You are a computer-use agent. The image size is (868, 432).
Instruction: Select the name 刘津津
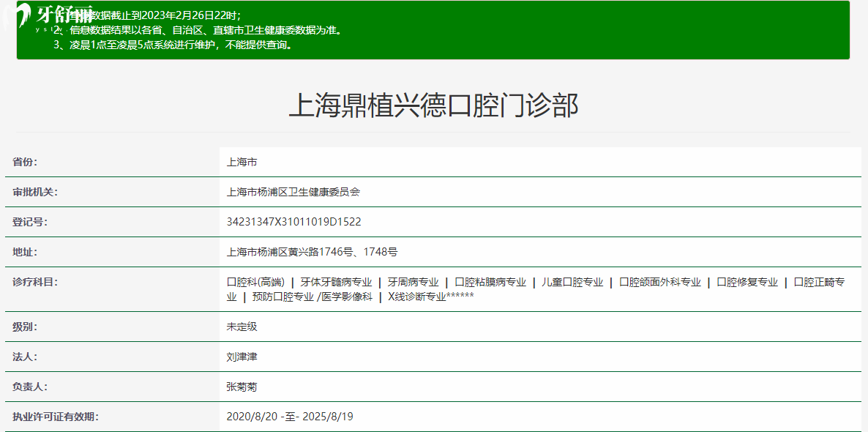point(242,357)
